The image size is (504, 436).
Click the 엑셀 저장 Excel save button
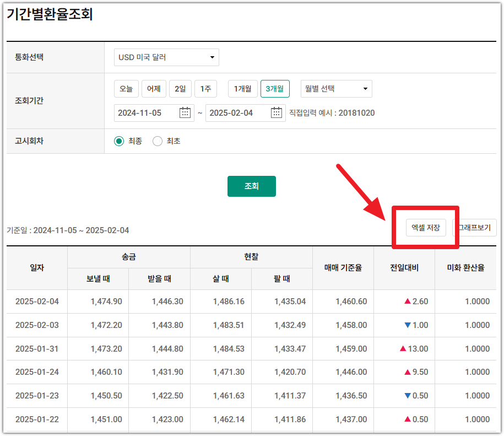point(427,227)
